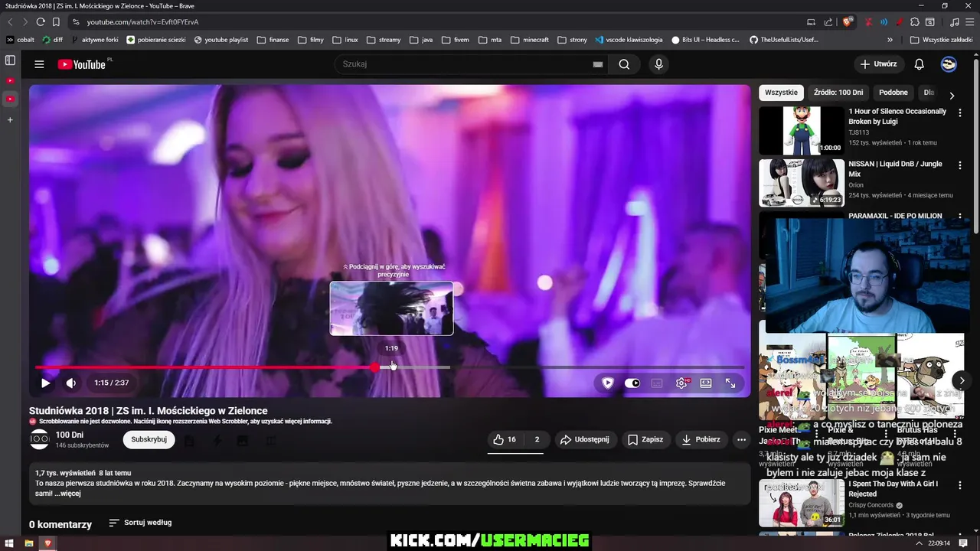Download the video with Pobierz
Image resolution: width=980 pixels, height=551 pixels.
coord(701,439)
